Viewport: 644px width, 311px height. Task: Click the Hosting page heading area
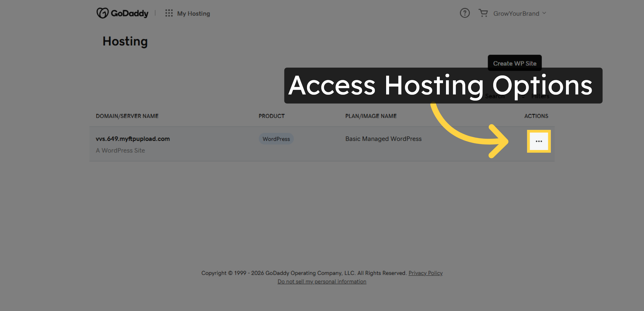(125, 41)
